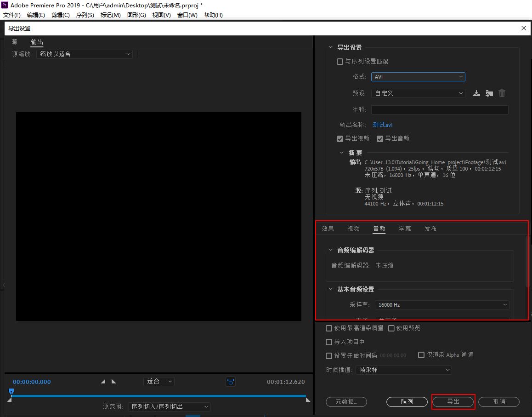
Task: Collapse the audio codec section
Action: pyautogui.click(x=330, y=250)
